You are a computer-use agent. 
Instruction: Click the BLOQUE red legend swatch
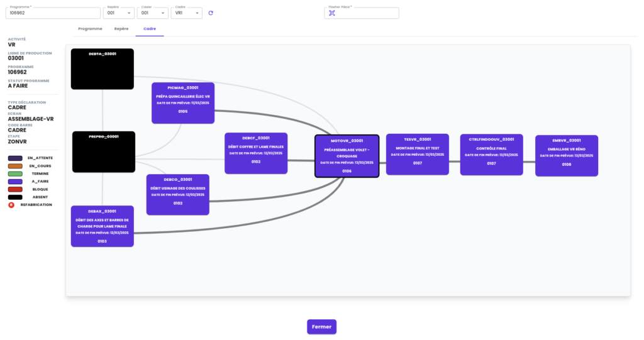coord(15,189)
